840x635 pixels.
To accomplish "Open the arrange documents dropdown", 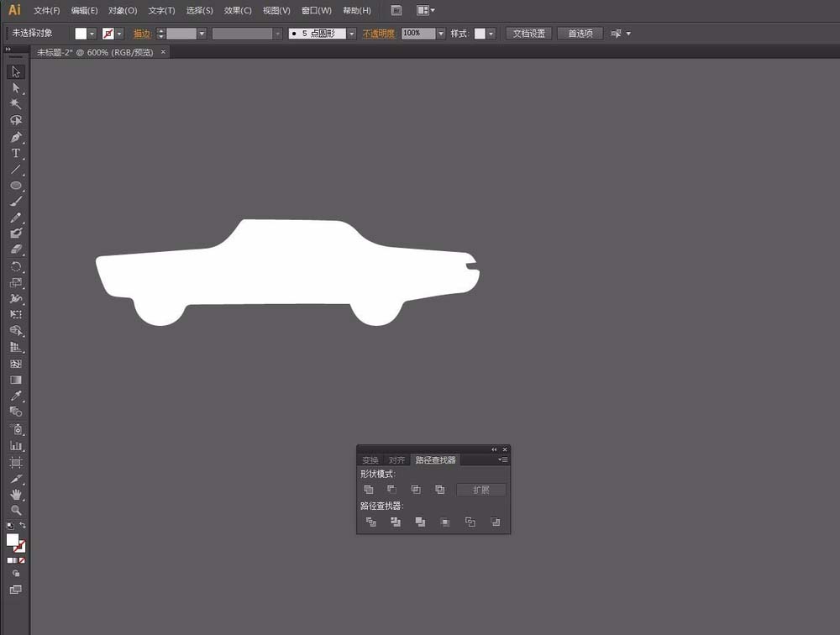I will [x=426, y=10].
